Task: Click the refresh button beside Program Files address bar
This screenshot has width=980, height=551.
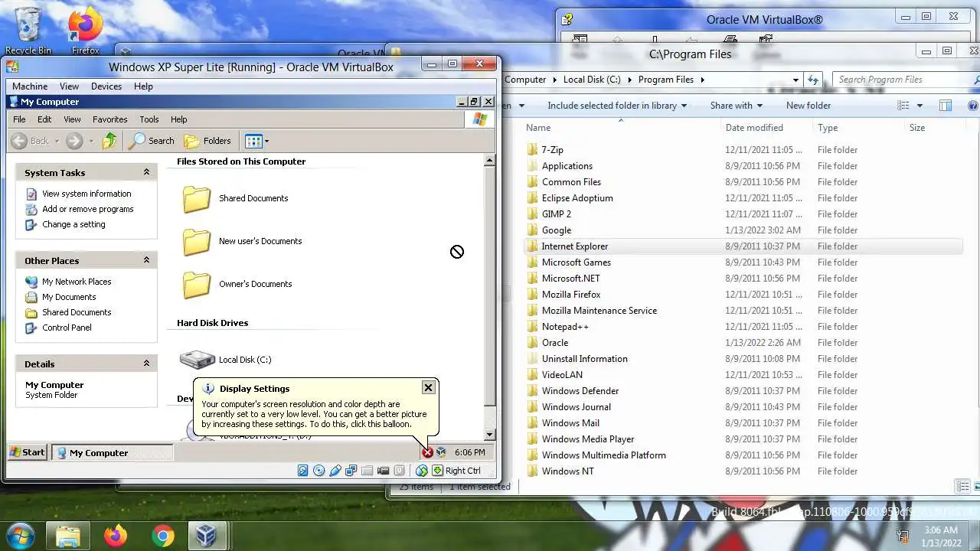Action: [x=813, y=80]
